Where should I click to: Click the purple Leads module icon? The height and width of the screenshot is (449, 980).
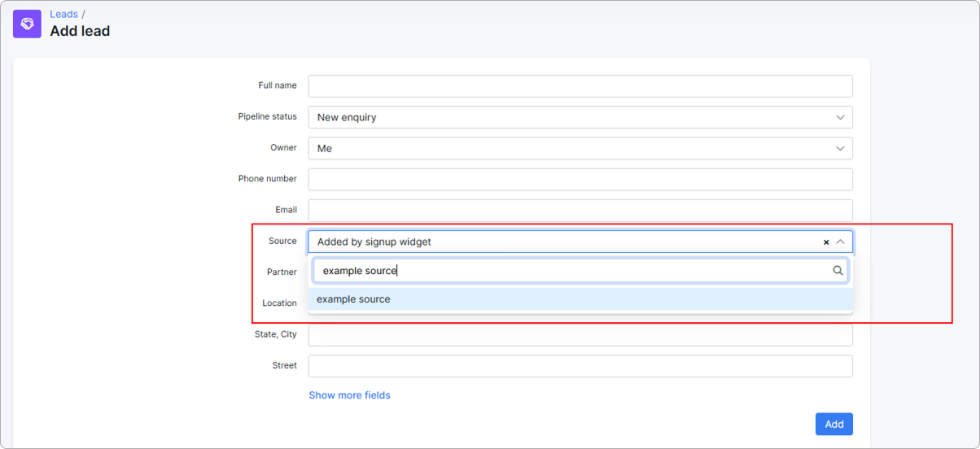click(27, 24)
